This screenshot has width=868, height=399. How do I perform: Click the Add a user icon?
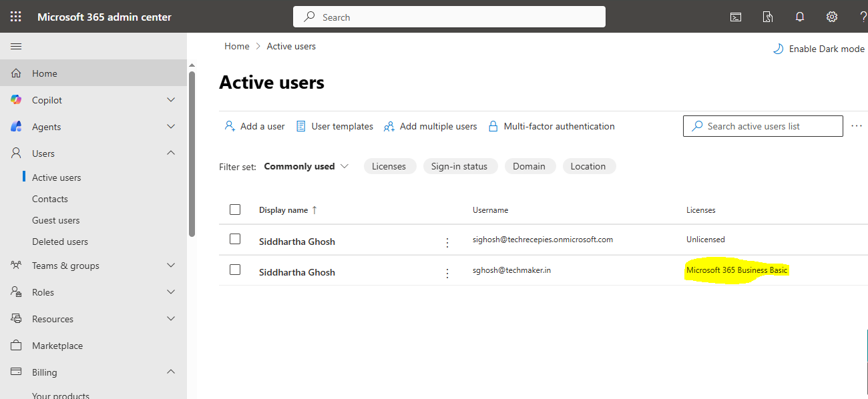tap(230, 126)
